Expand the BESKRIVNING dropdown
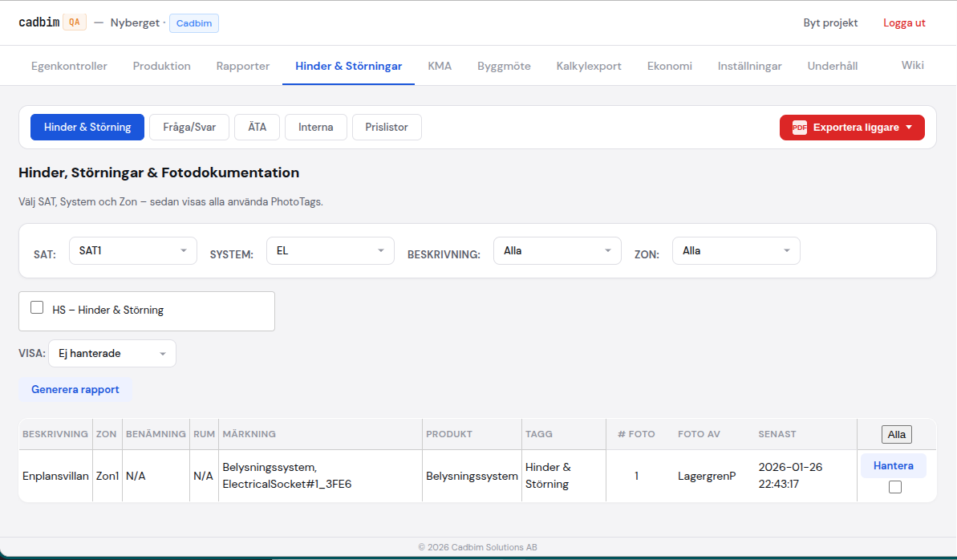 click(557, 250)
